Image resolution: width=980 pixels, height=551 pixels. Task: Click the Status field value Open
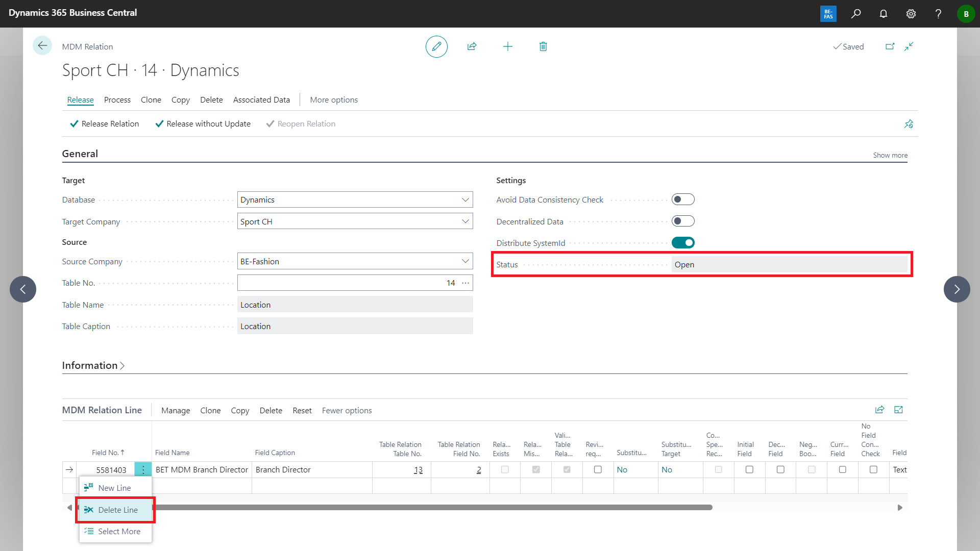[790, 264]
